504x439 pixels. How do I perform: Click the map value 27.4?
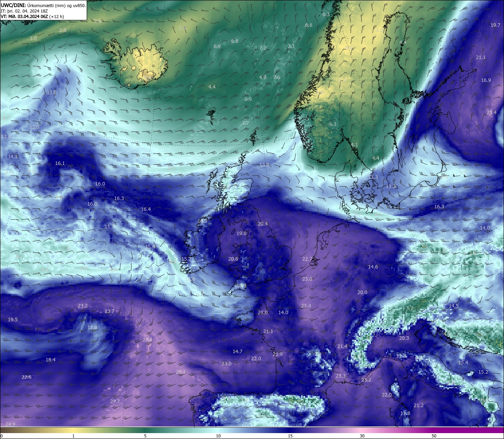click(x=147, y=340)
